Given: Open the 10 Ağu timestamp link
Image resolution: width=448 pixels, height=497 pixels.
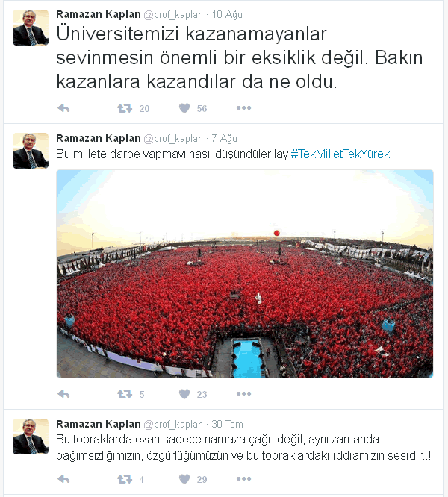Looking at the screenshot, I should 227,15.
